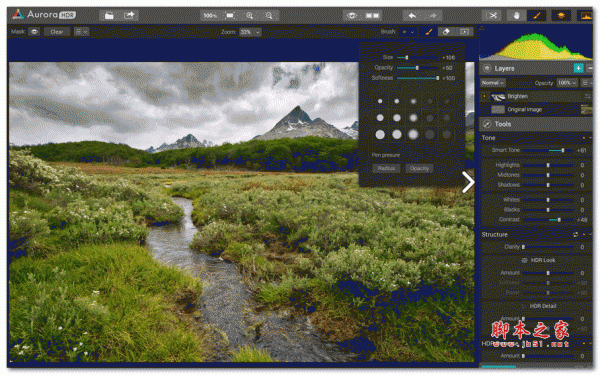The width and height of the screenshot is (600, 375).
Task: Open the mask options menu dropdown
Action: [81, 32]
